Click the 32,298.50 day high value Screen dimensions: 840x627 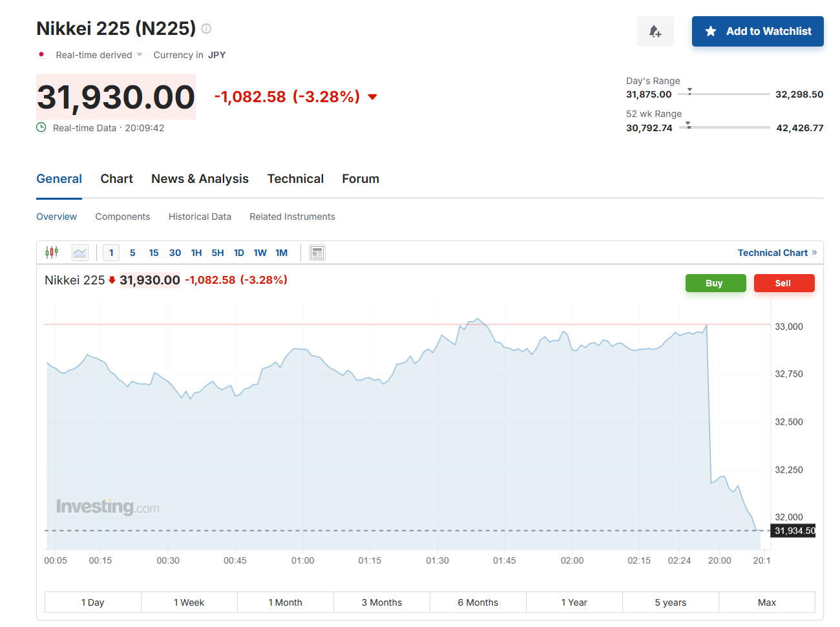[x=799, y=94]
